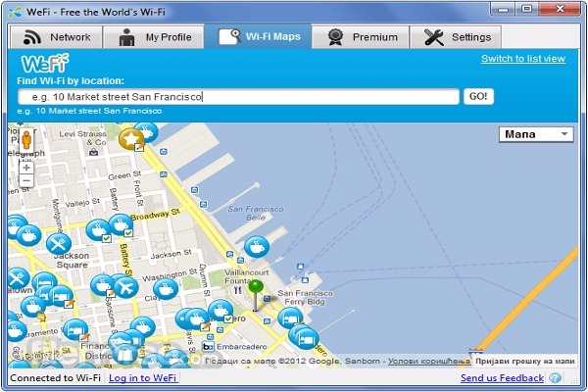
Task: Click the Услови коришћења terms link
Action: 429,362
